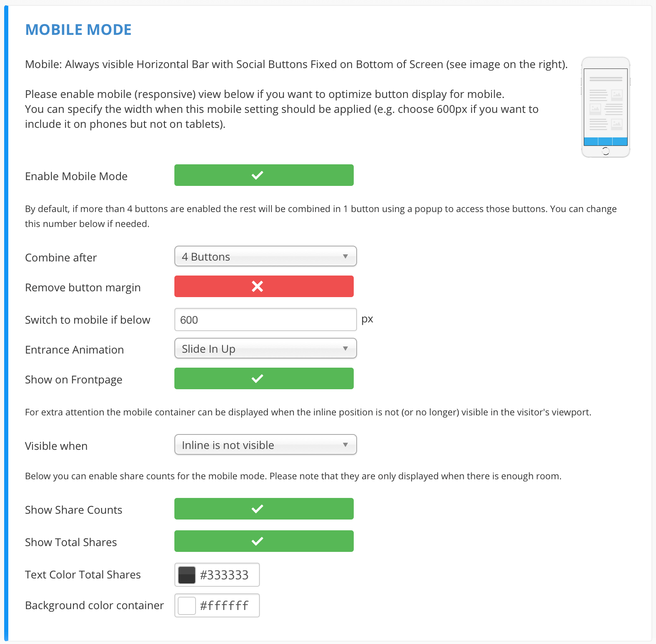
Task: Open the Combine after dropdown
Action: coord(265,256)
